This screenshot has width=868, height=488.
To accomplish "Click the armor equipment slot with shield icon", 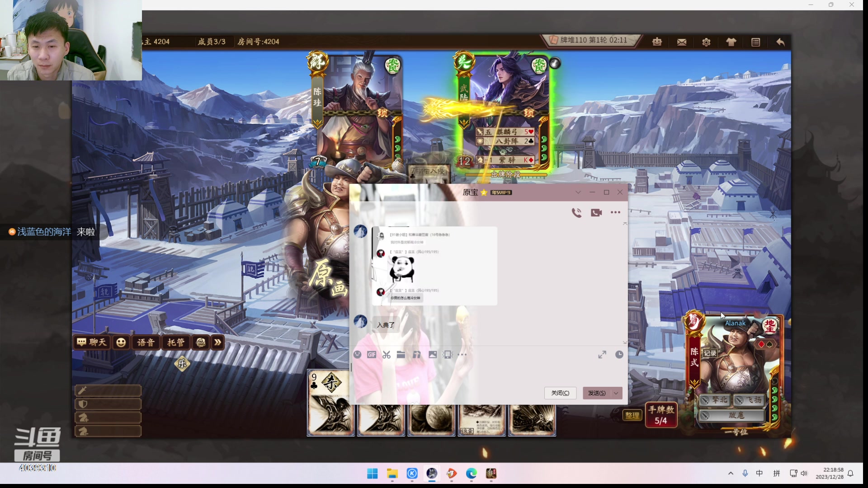I will tap(108, 404).
